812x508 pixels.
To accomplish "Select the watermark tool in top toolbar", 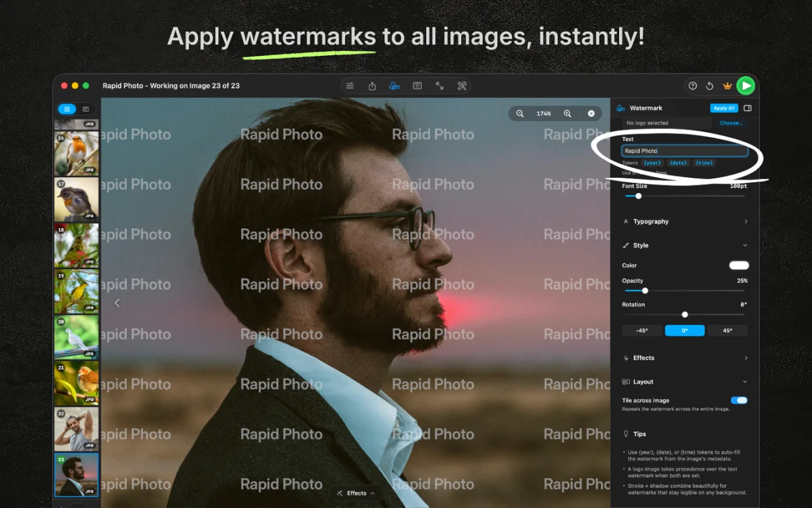I will tap(395, 86).
